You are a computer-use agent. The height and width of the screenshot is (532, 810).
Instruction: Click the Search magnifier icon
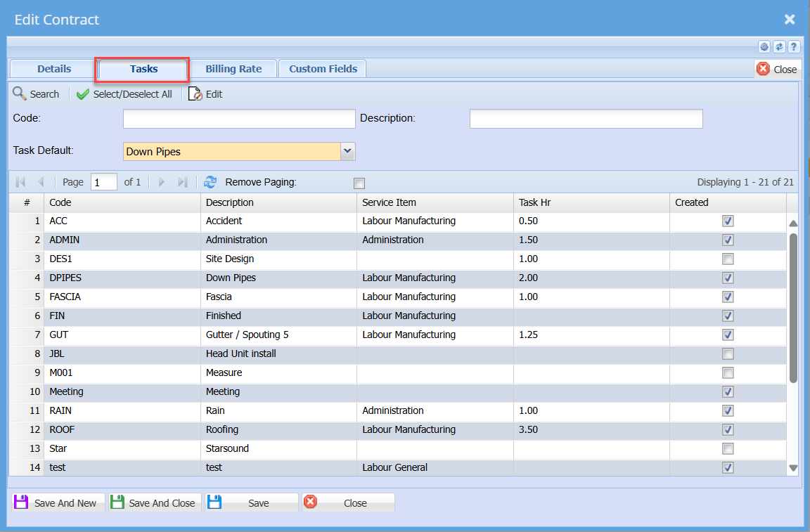(x=20, y=93)
